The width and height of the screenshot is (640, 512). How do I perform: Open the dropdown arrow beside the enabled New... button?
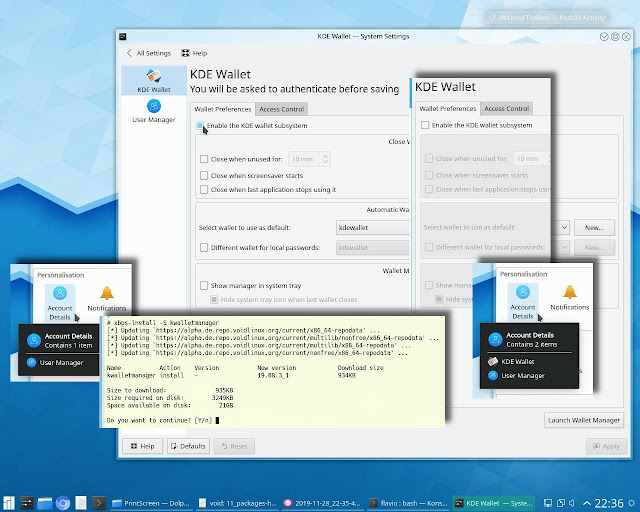click(x=564, y=227)
